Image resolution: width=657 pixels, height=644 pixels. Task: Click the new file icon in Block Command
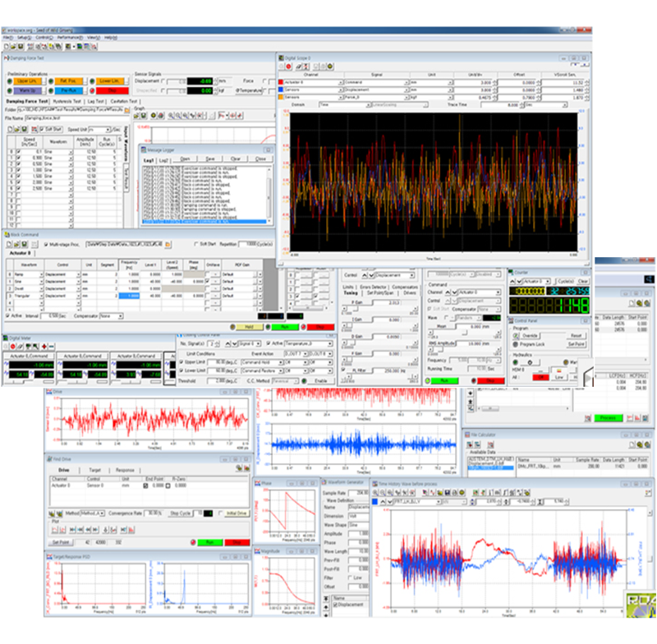(x=10, y=245)
